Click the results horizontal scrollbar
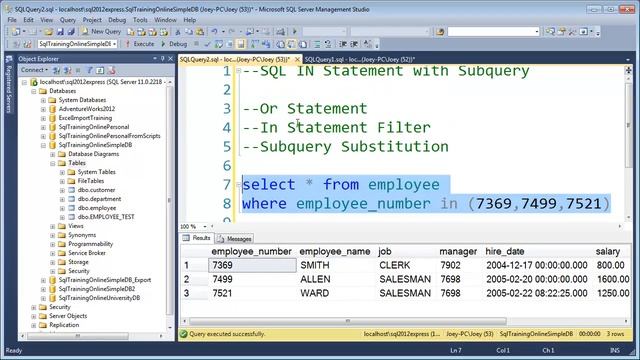Viewport: 640px width, 360px height. click(x=348, y=321)
